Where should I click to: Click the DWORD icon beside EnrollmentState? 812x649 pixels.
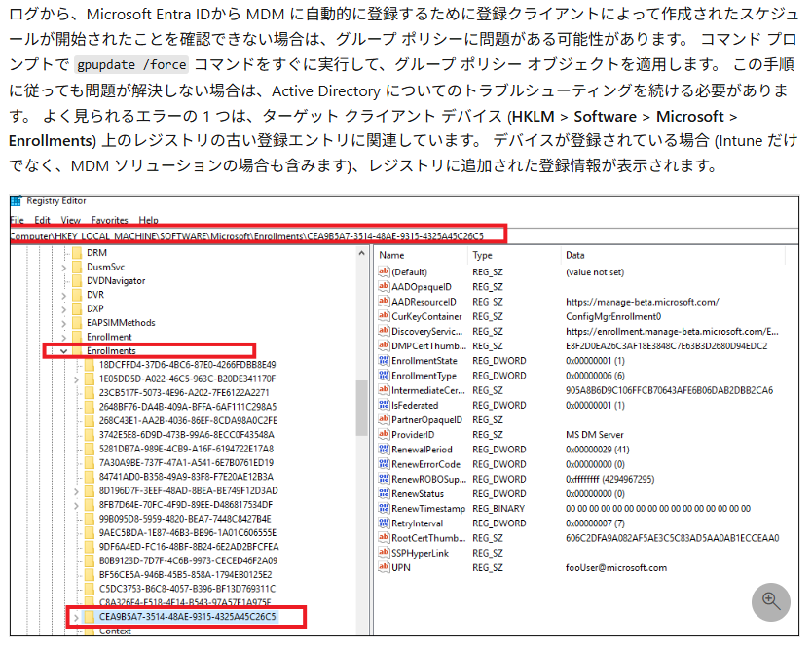point(384,360)
